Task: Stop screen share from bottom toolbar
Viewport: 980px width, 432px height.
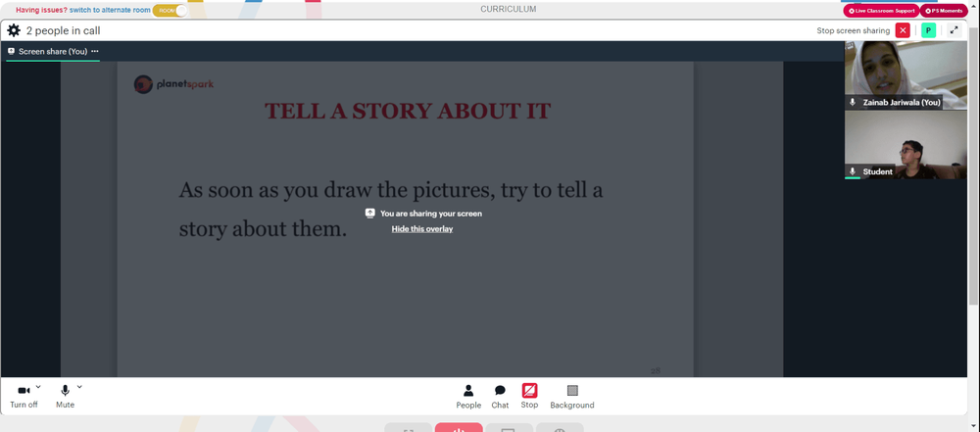Action: [529, 397]
